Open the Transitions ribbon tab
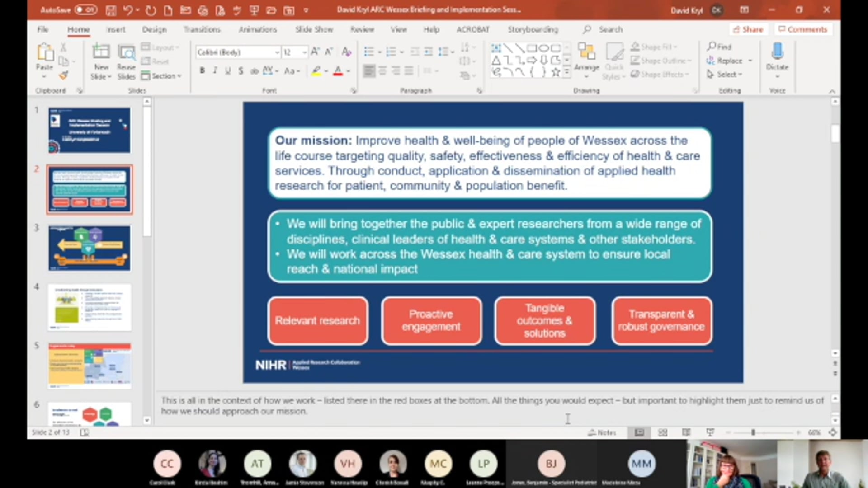Image resolution: width=868 pixels, height=488 pixels. (202, 28)
